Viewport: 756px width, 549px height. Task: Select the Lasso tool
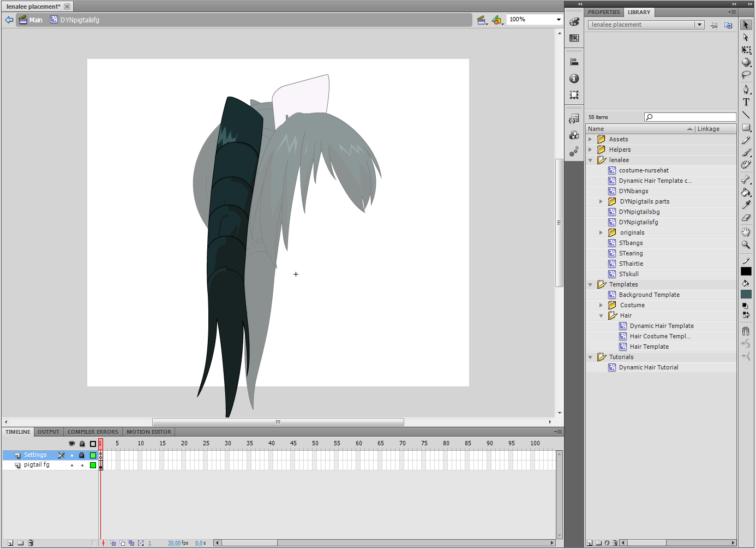click(746, 75)
